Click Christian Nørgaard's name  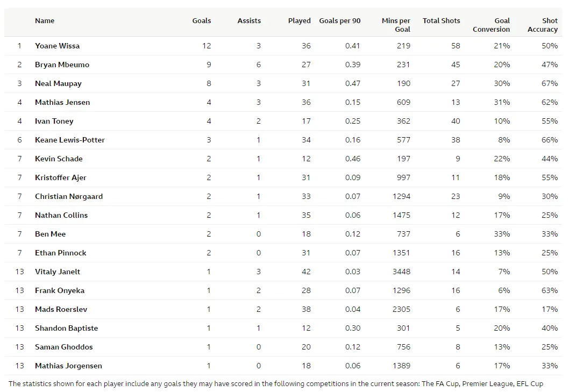pyautogui.click(x=69, y=196)
